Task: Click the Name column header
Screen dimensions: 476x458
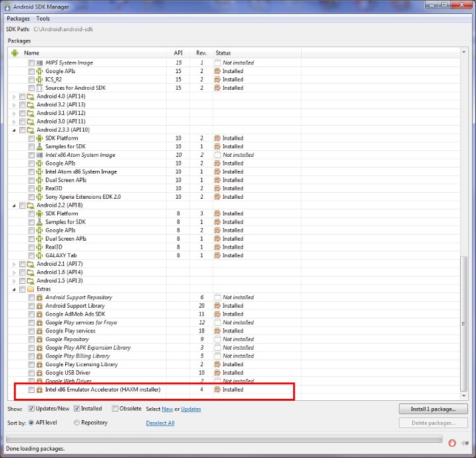Action: [88, 53]
